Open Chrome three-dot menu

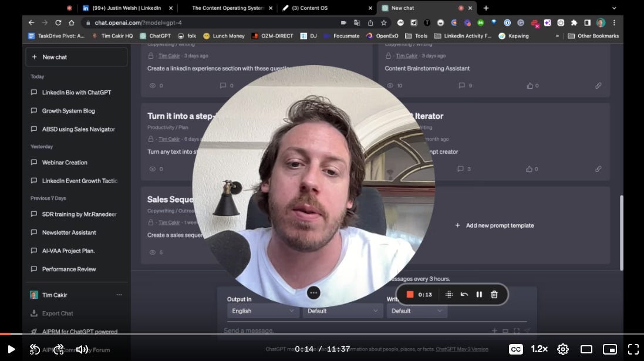click(x=614, y=22)
